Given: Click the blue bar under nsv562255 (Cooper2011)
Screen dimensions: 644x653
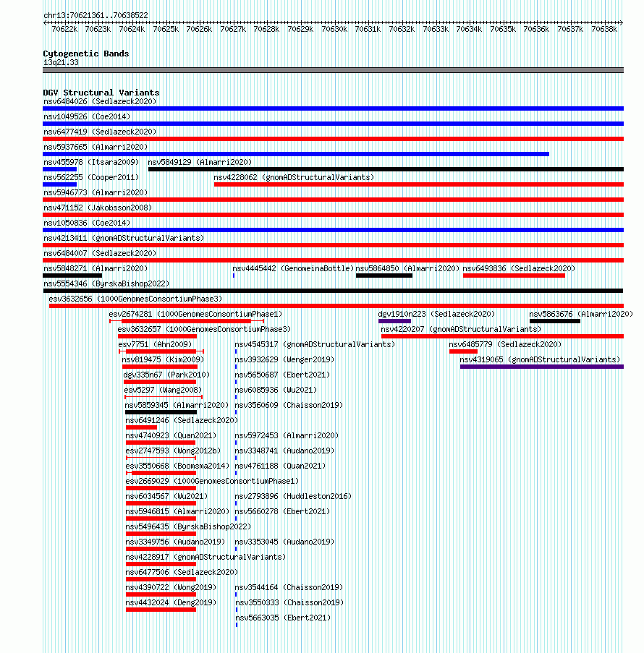Looking at the screenshot, I should (x=59, y=184).
